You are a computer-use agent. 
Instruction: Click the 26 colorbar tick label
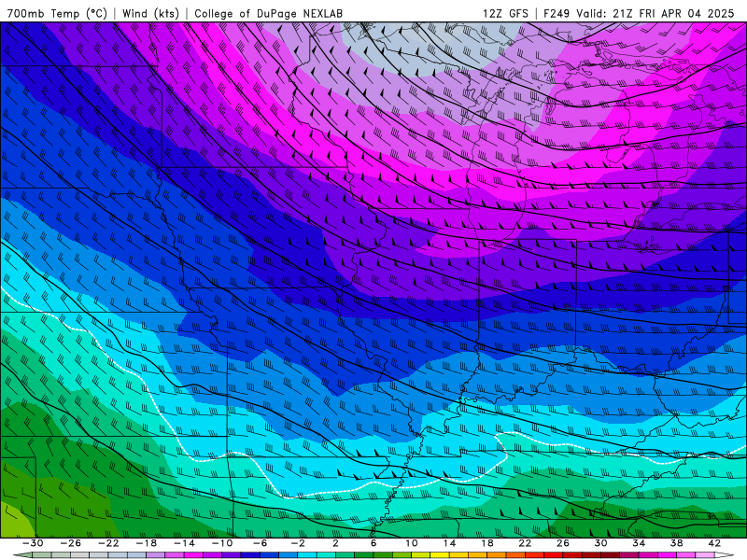point(563,543)
